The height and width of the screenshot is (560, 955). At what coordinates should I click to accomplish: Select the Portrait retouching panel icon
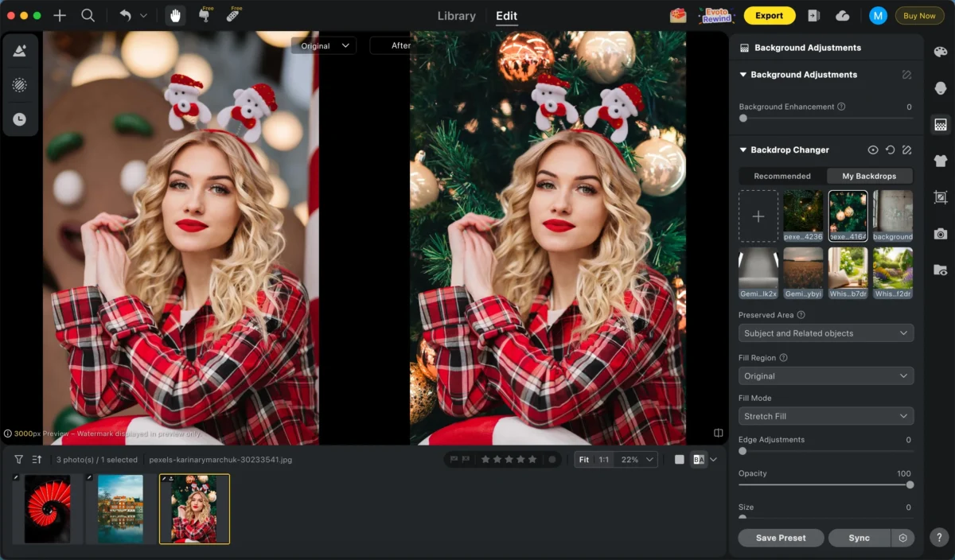pos(940,87)
